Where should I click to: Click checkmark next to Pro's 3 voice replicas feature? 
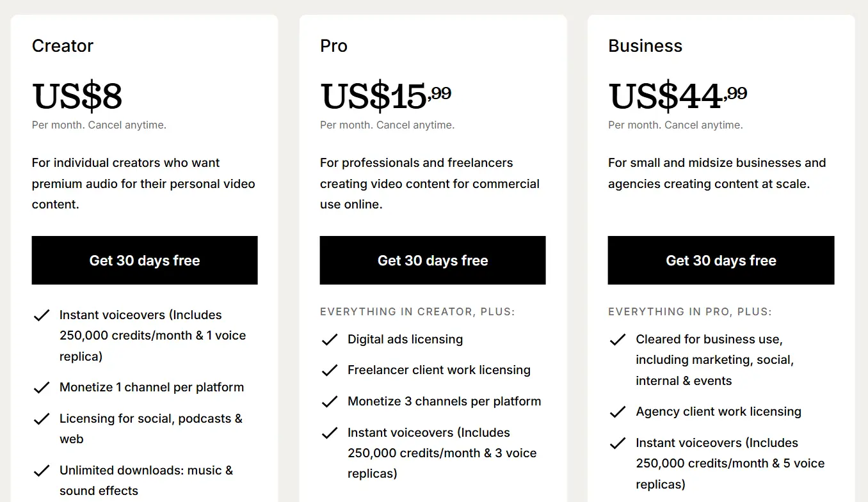click(x=330, y=433)
